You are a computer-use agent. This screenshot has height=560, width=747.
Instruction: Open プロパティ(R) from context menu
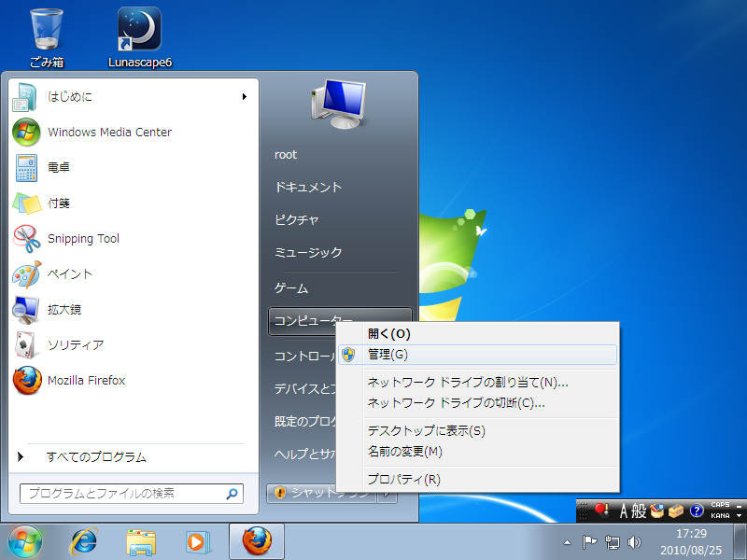[476, 479]
